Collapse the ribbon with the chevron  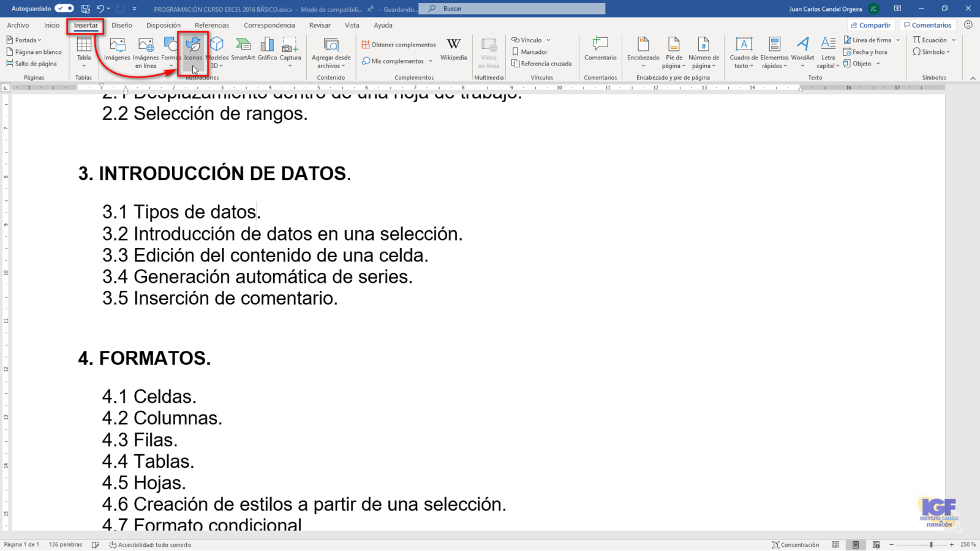click(973, 78)
